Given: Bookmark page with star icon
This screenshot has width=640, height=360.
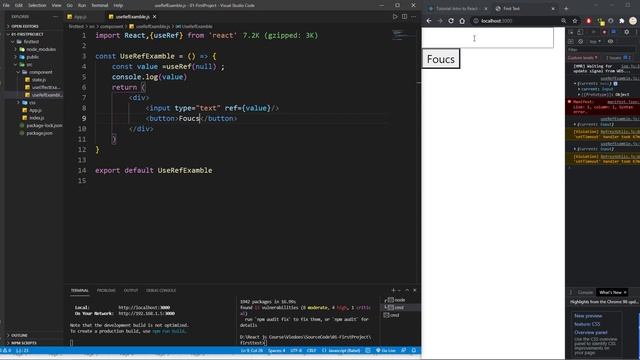Looking at the screenshot, I should [575, 21].
